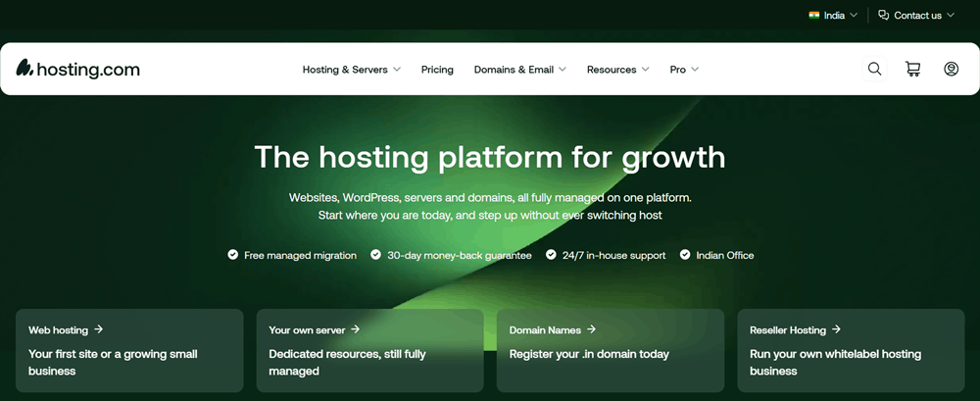Open the Contact us dropdown chevron
980x401 pixels.
[x=951, y=15]
